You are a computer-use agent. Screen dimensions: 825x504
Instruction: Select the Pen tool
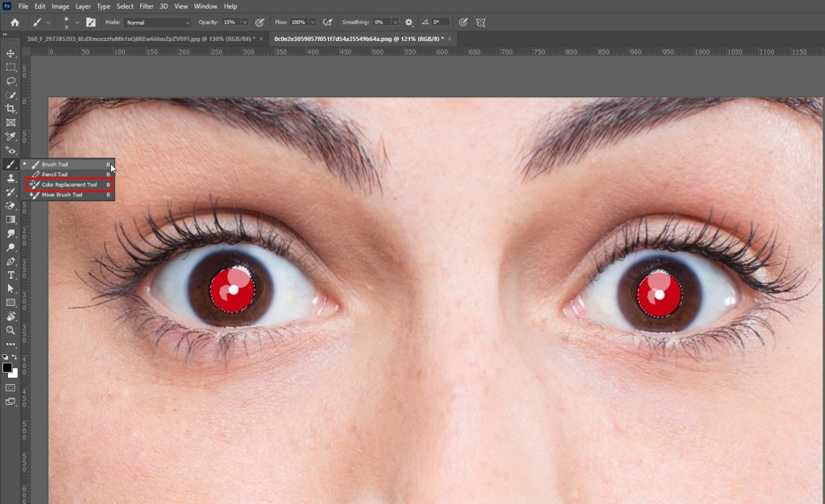(11, 261)
